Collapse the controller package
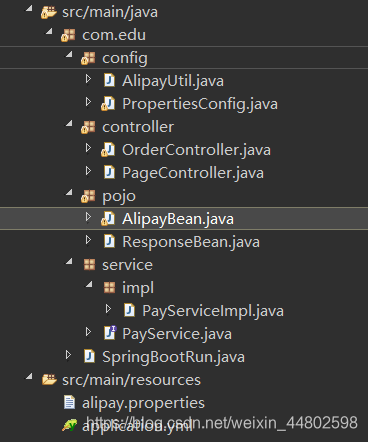 pyautogui.click(x=69, y=123)
